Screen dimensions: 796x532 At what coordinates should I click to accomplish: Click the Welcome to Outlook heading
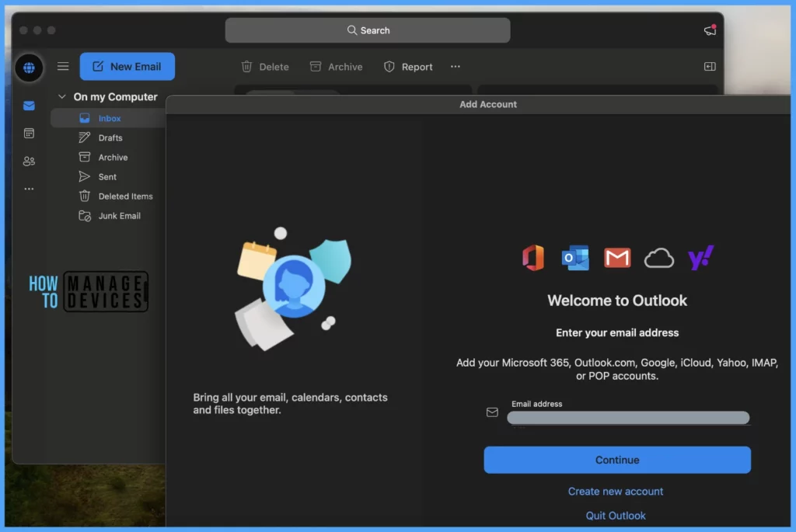click(x=616, y=301)
